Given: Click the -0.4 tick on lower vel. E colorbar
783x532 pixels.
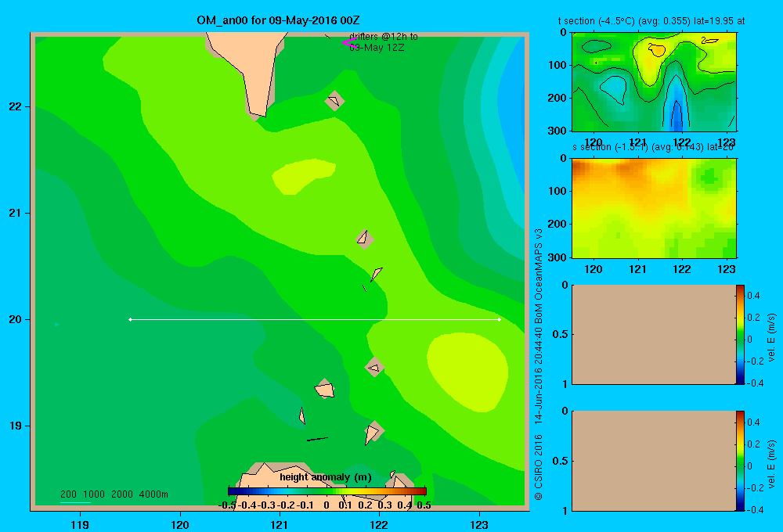Looking at the screenshot, I should coord(755,510).
